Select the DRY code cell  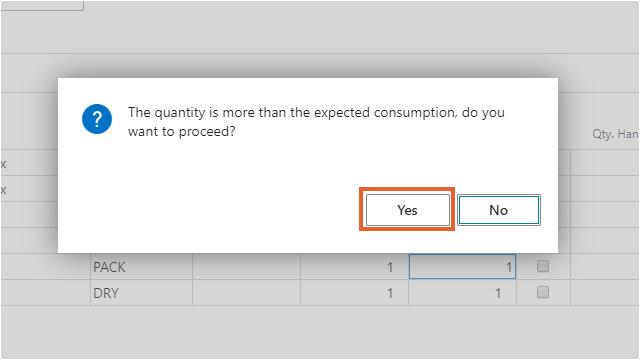click(x=141, y=293)
